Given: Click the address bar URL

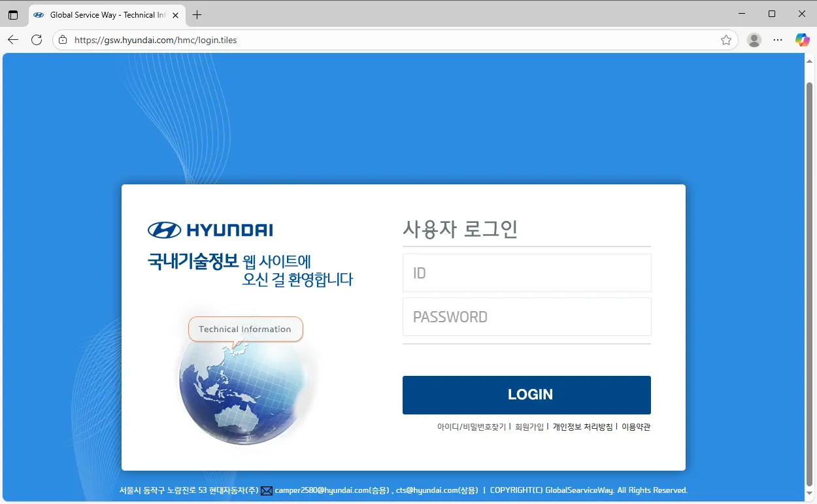Looking at the screenshot, I should point(156,40).
